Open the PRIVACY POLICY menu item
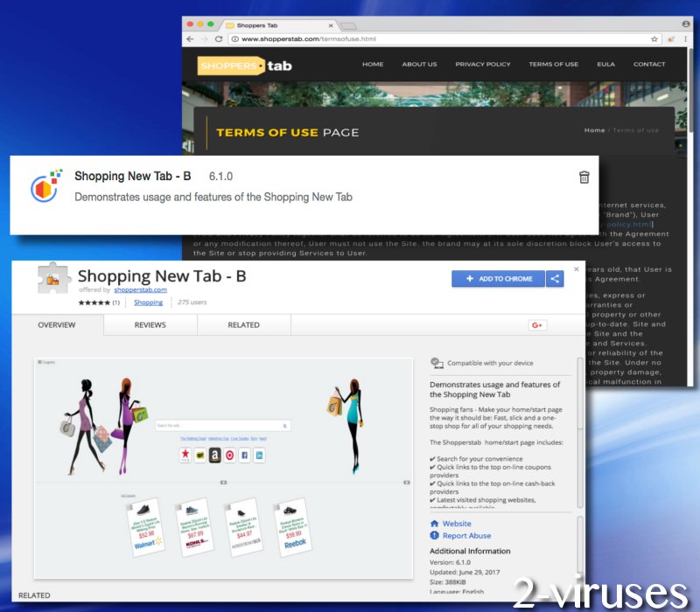The width and height of the screenshot is (700, 612). pos(482,64)
